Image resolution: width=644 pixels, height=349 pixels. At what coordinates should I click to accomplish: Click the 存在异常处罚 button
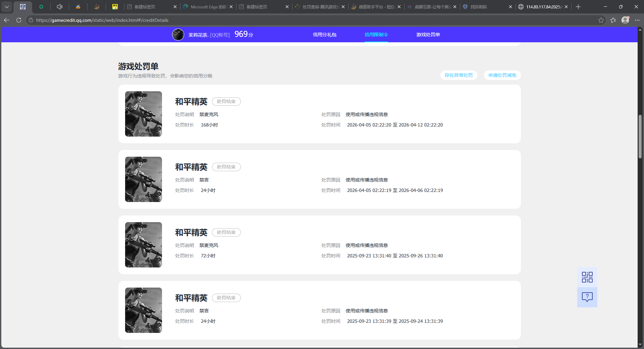point(459,75)
